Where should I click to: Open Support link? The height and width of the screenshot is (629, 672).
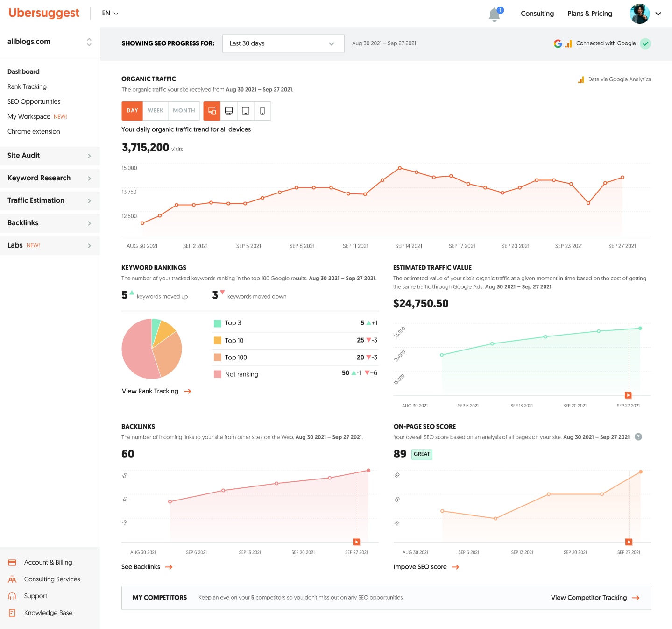tap(36, 596)
